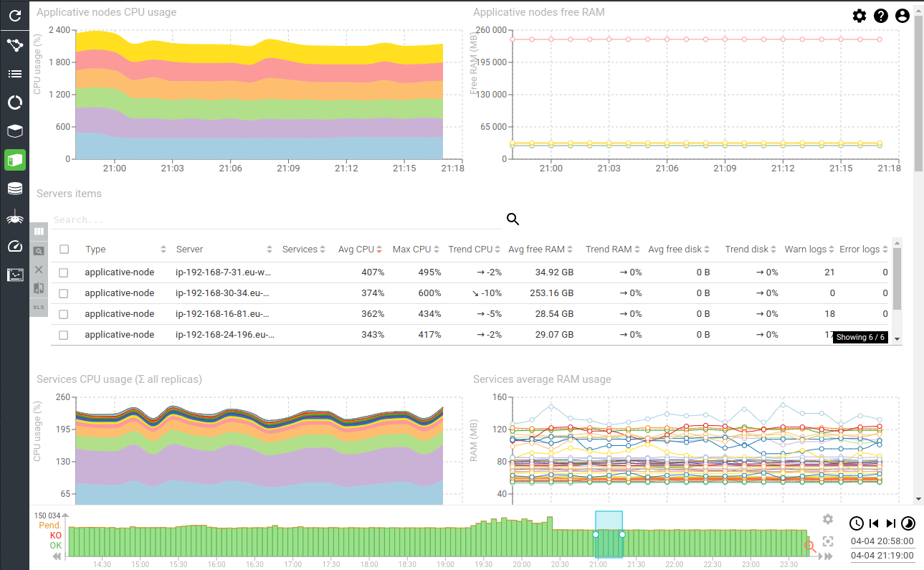Click the 600% Max CPU cell

(429, 293)
